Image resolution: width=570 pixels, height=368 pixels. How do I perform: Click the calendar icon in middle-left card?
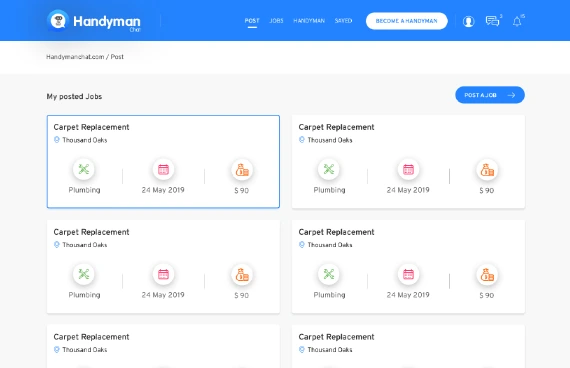(x=163, y=274)
